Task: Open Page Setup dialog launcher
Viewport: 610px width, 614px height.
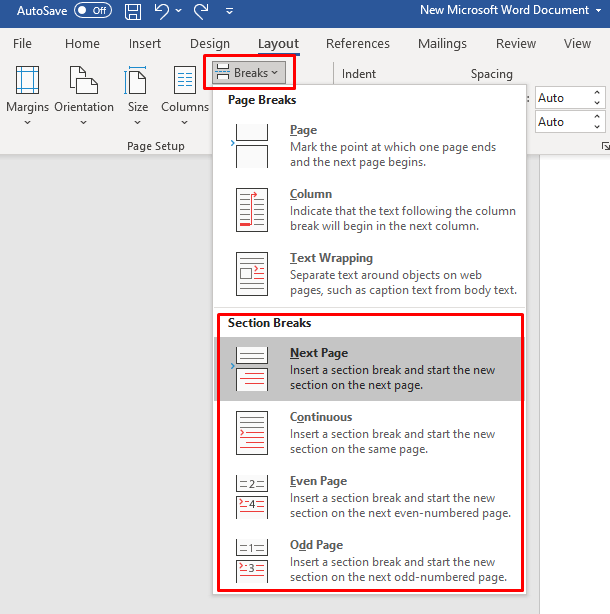Action: 604,146
